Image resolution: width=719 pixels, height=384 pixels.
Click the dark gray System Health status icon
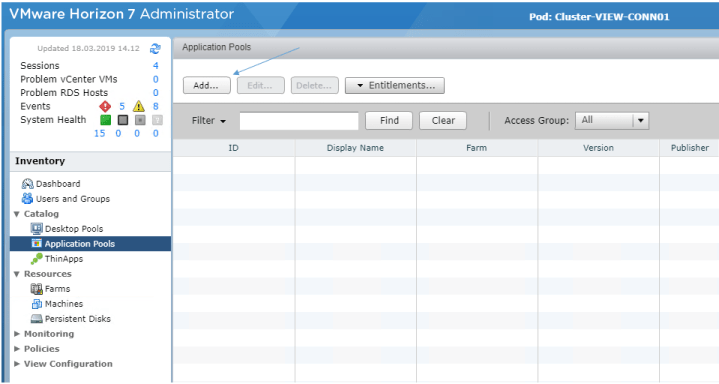pos(122,120)
